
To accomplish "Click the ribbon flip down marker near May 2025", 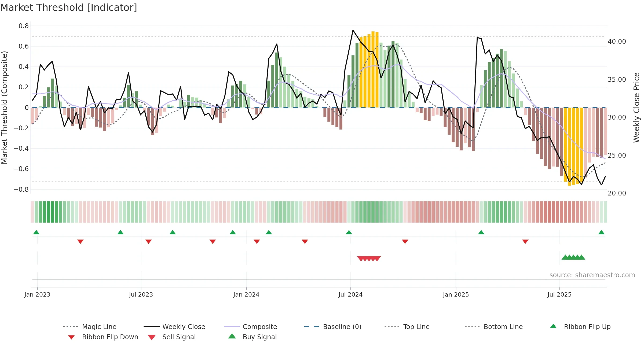I will coord(525,242).
